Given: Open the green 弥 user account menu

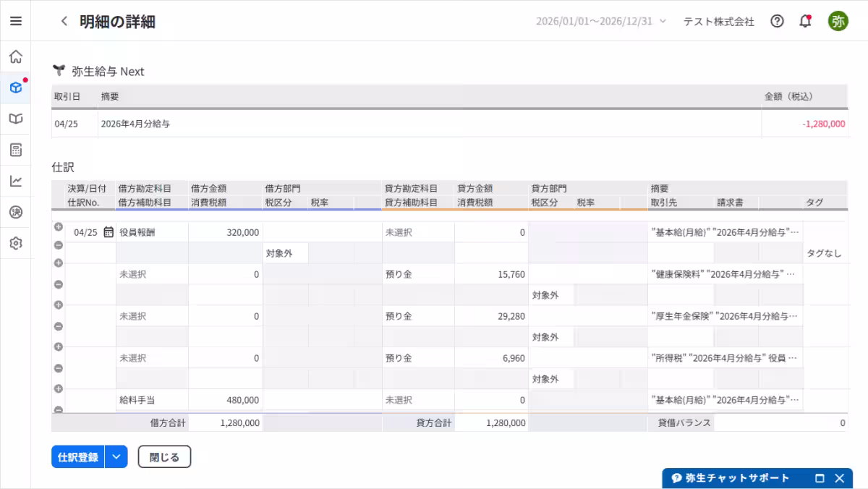Looking at the screenshot, I should (838, 21).
